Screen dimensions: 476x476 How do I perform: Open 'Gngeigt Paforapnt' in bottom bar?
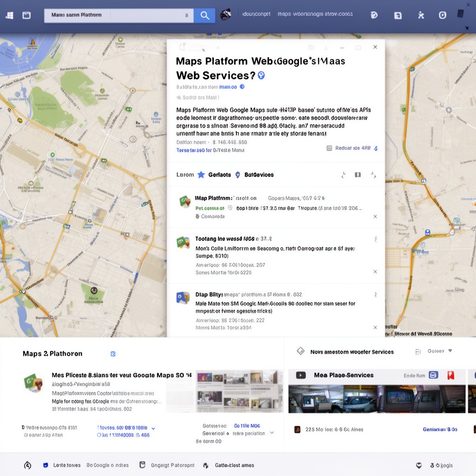click(x=167, y=465)
